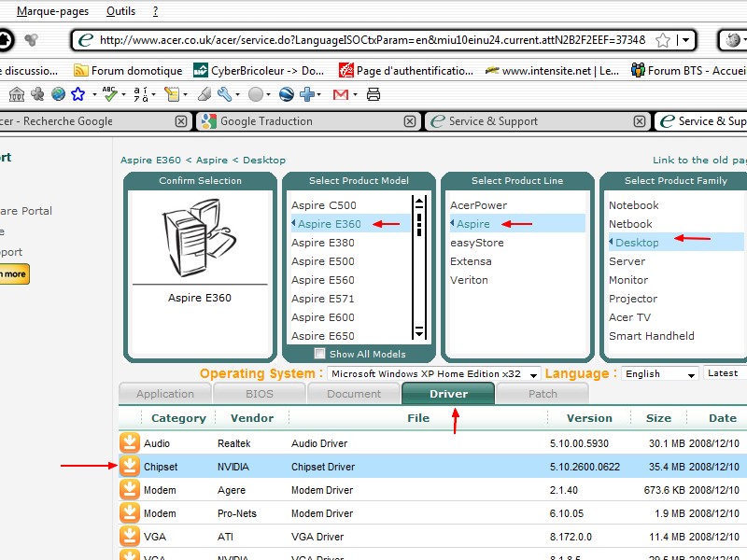The image size is (747, 560).
Task: Click the bank building toolbar icon
Action: (17, 94)
